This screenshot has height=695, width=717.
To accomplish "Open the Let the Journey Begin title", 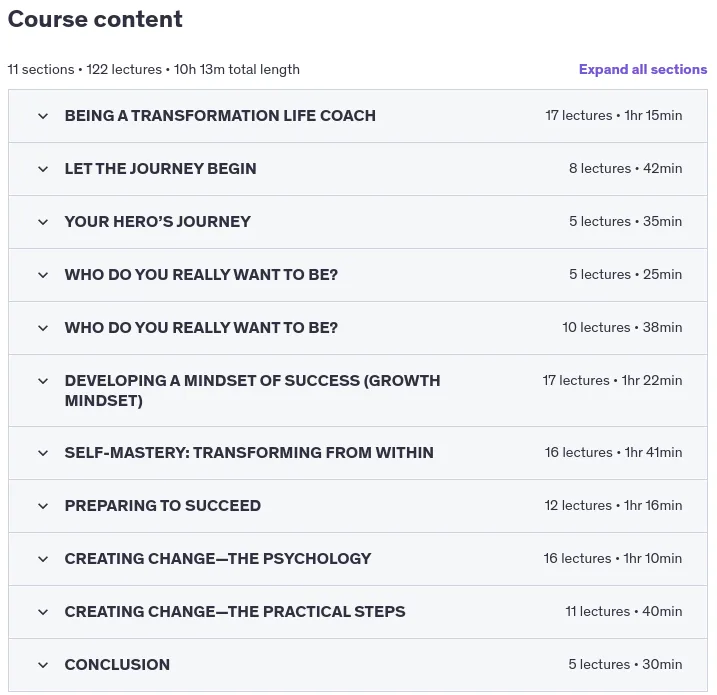I will point(161,169).
